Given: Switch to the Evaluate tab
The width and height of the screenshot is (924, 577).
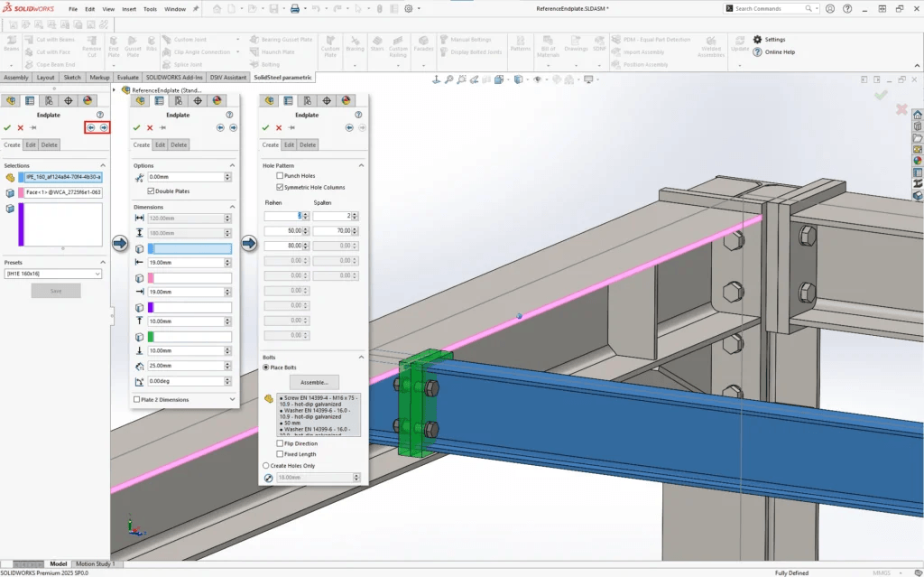Looking at the screenshot, I should pyautogui.click(x=128, y=78).
